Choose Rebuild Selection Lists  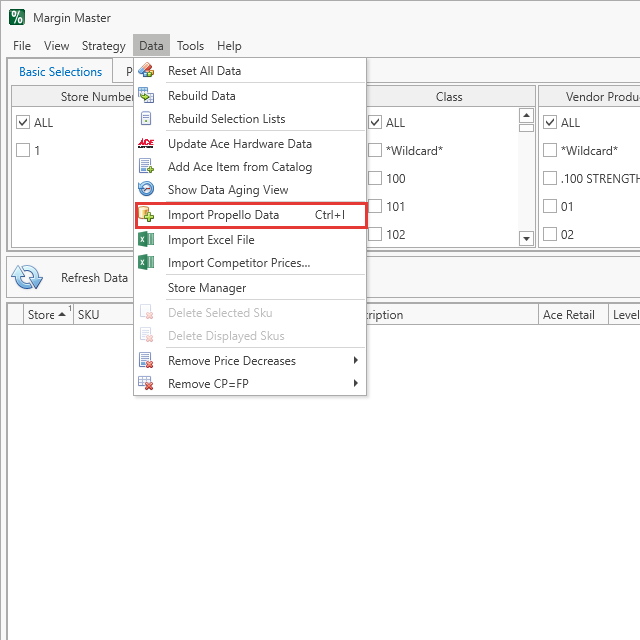tap(250, 119)
